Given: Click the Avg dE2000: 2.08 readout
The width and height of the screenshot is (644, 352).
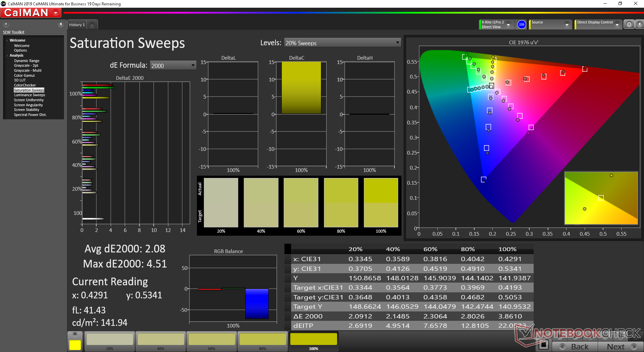Looking at the screenshot, I should pyautogui.click(x=125, y=249).
